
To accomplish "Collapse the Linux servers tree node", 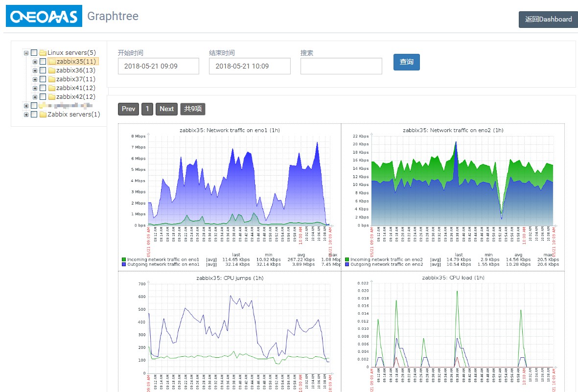I will pyautogui.click(x=26, y=53).
